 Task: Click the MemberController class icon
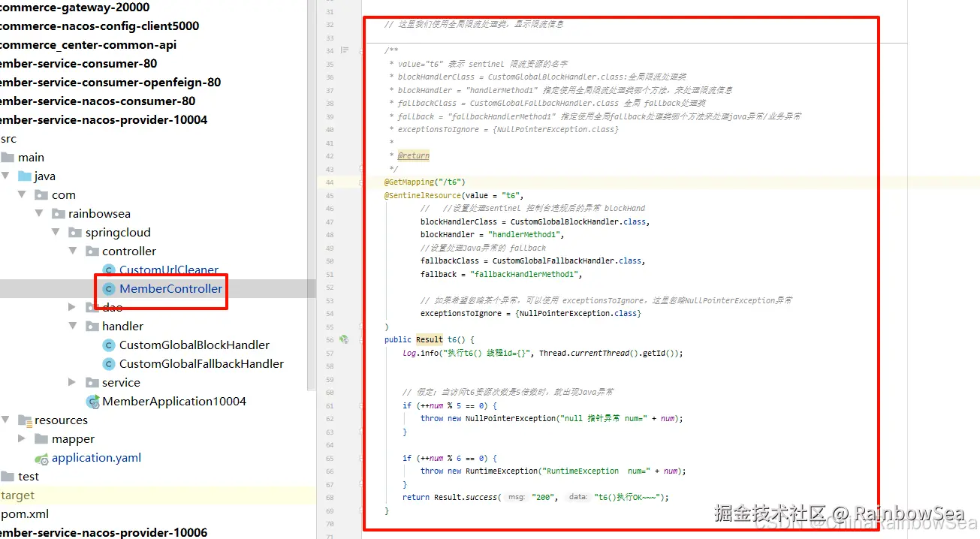point(109,289)
